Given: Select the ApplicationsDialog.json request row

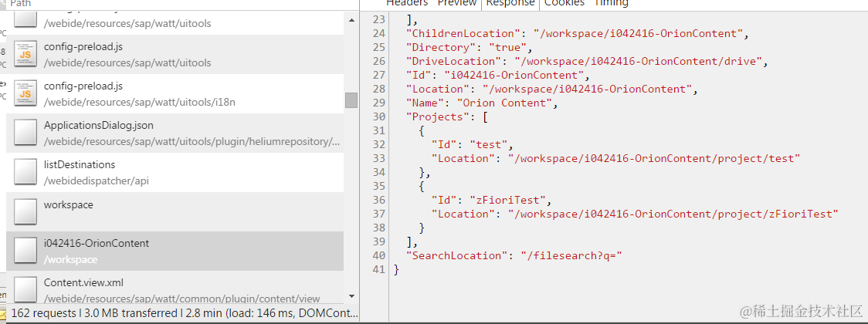Looking at the screenshot, I should [175, 133].
